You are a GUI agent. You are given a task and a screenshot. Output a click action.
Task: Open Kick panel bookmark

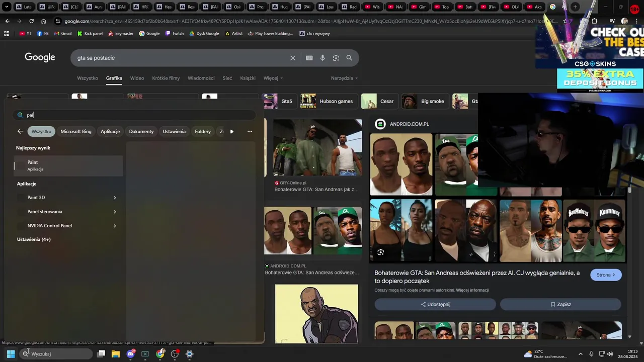coord(90,33)
